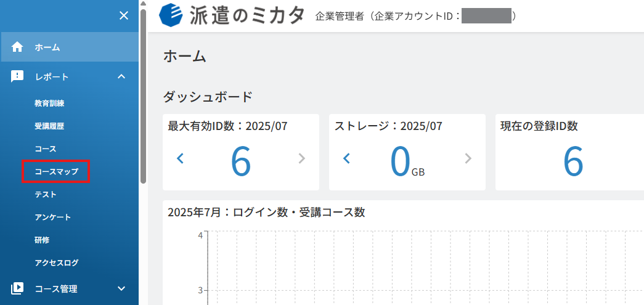Image resolution: width=644 pixels, height=305 pixels.
Task: Open テスト report
Action: 46,195
